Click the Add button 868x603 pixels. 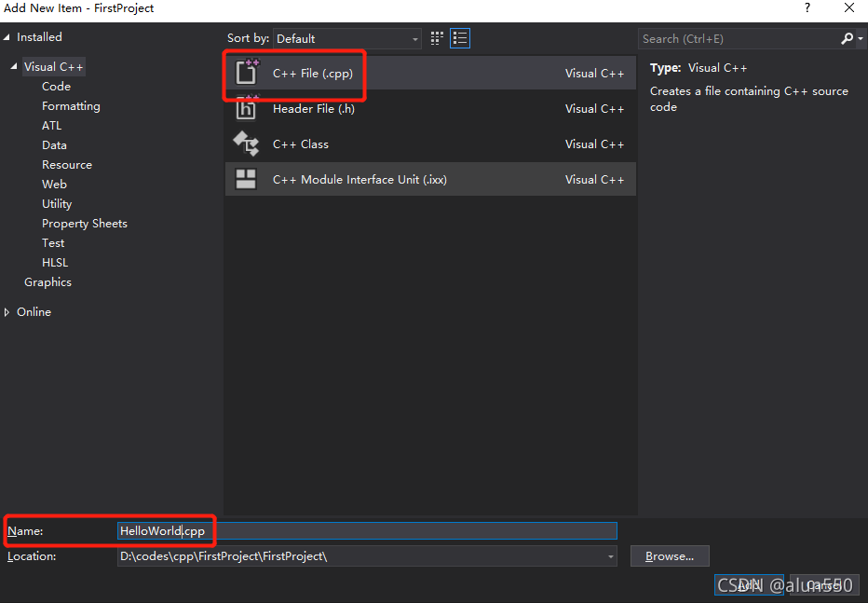pyautogui.click(x=749, y=585)
